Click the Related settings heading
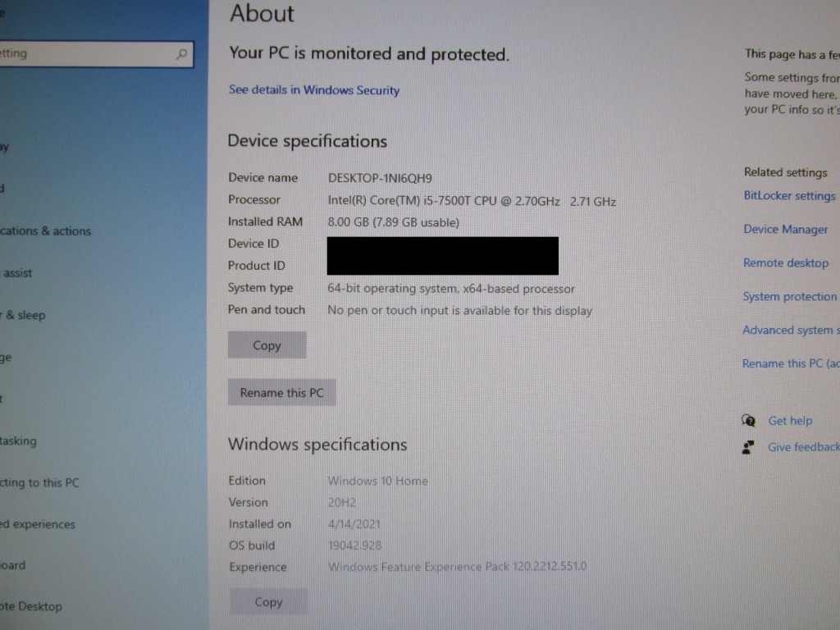Viewport: 840px width, 630px height. click(x=785, y=172)
